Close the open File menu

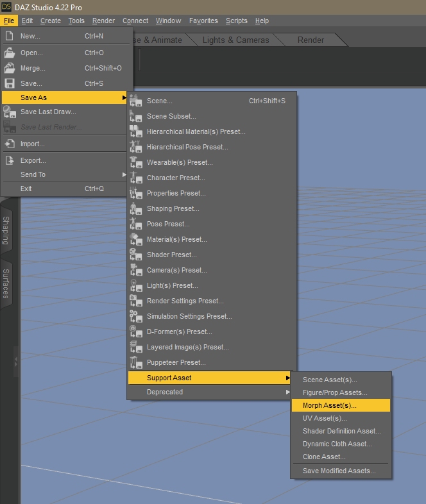pos(9,21)
